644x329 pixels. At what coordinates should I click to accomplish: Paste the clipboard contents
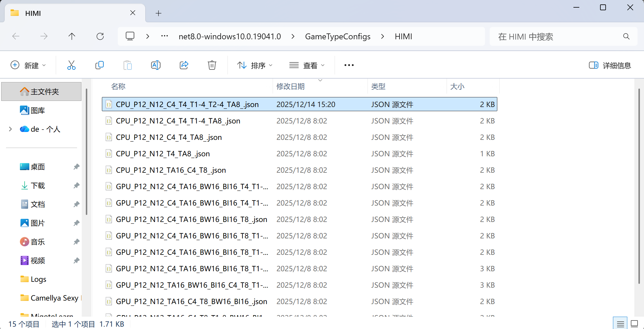point(127,65)
